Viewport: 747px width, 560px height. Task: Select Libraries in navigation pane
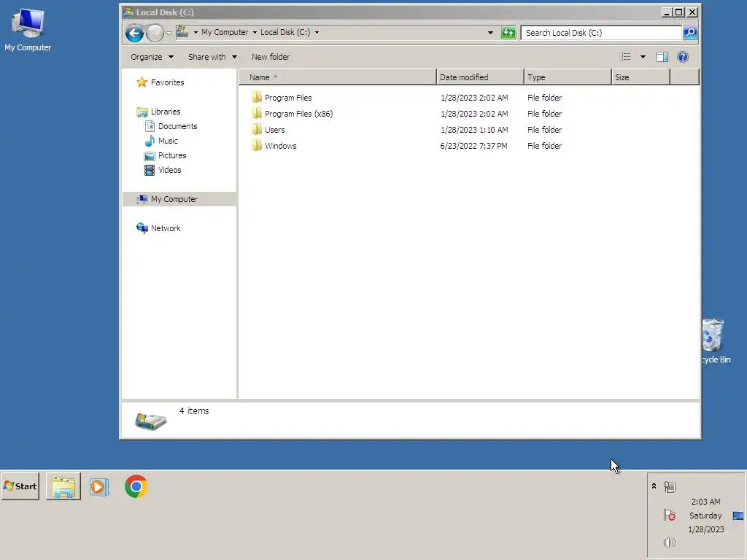166,112
